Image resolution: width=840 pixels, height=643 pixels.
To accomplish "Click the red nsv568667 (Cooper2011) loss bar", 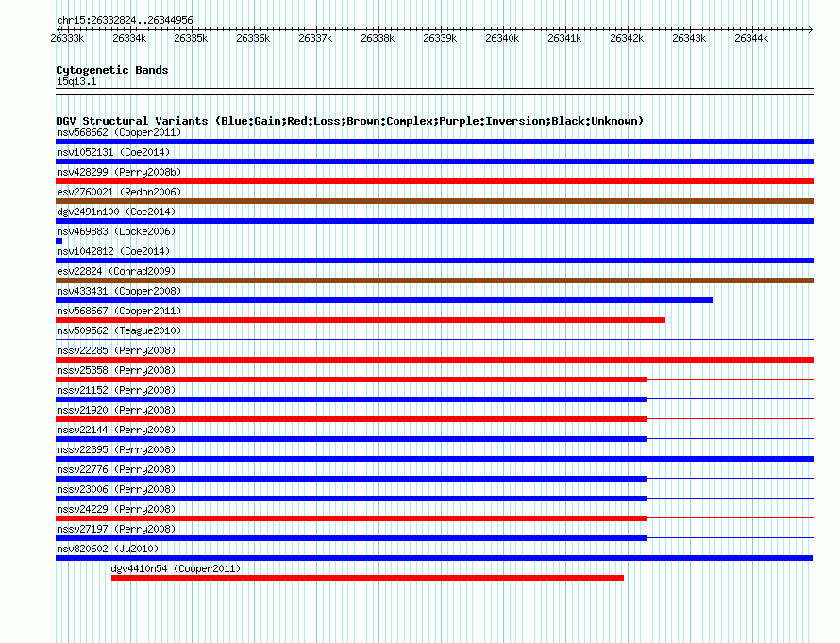I will tap(361, 320).
